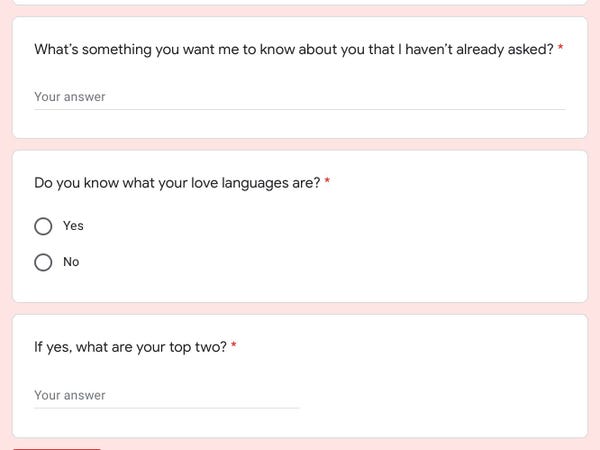The image size is (600, 450).
Task: Click the "If yes, what are your top two?" question
Action: point(130,347)
